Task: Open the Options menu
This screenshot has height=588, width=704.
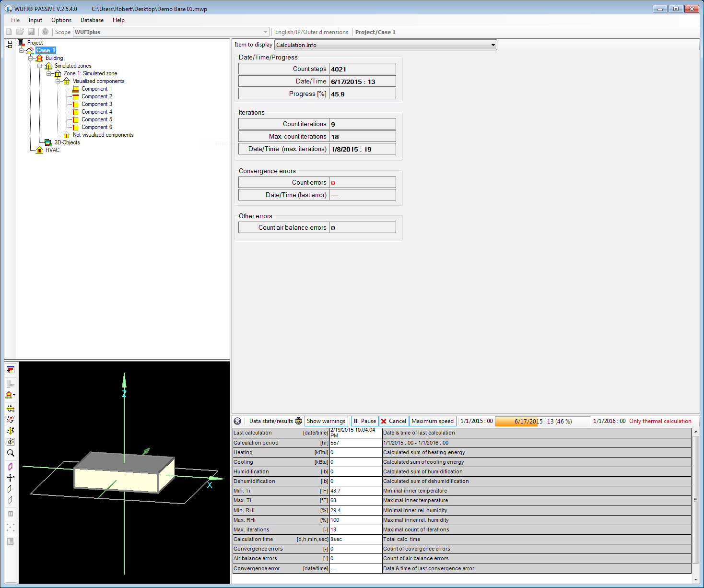Action: (x=61, y=20)
